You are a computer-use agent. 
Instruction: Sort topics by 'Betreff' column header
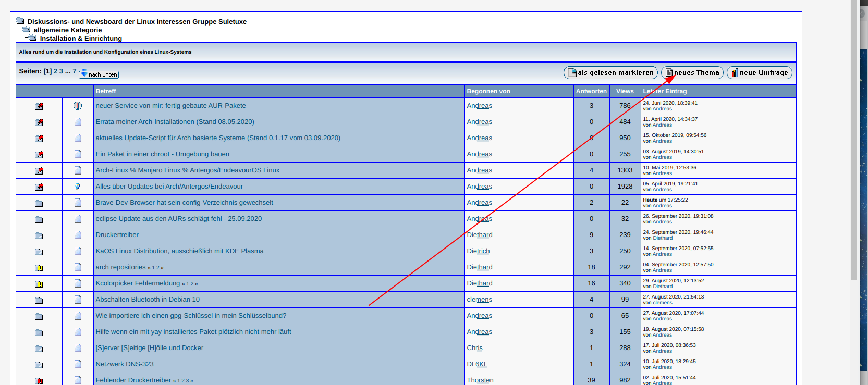click(106, 91)
